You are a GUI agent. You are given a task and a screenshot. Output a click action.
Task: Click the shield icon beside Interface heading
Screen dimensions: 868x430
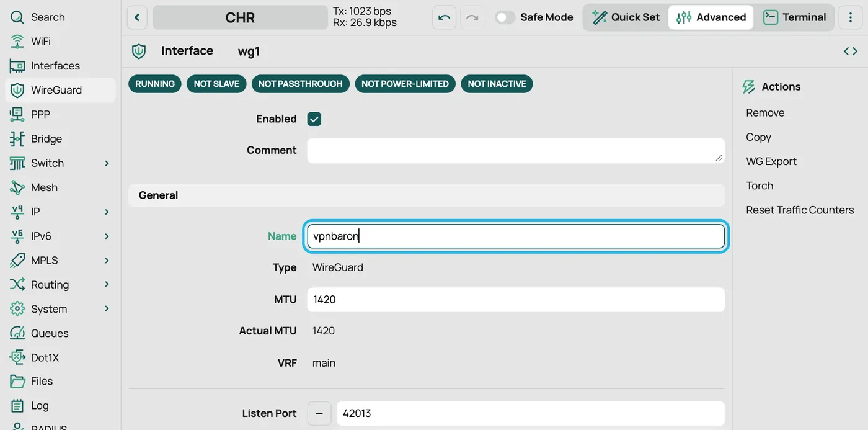pos(139,52)
